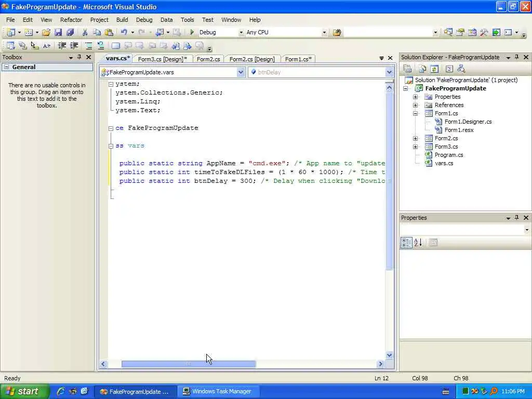Click the horizontal scrollbar thumb in the code editor

coord(188,364)
